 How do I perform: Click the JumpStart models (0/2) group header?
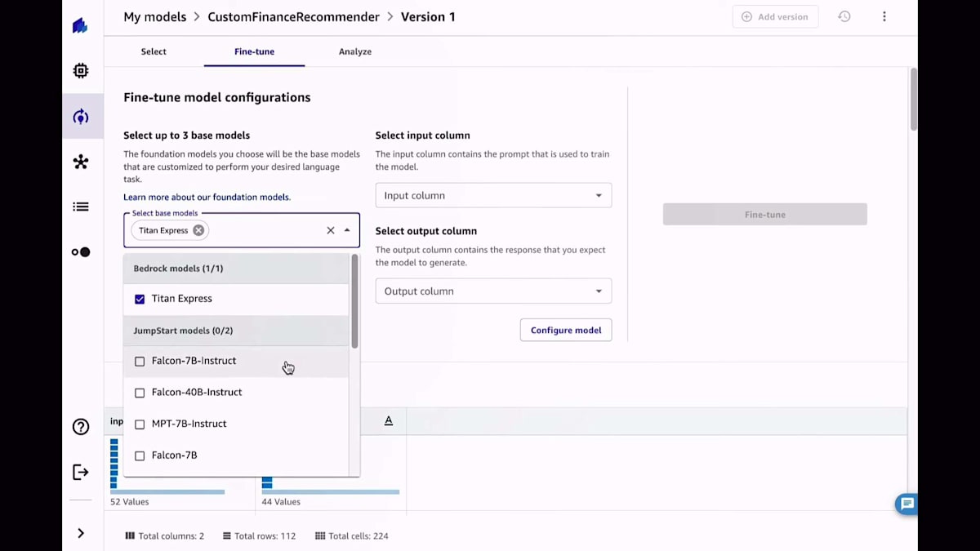(236, 331)
